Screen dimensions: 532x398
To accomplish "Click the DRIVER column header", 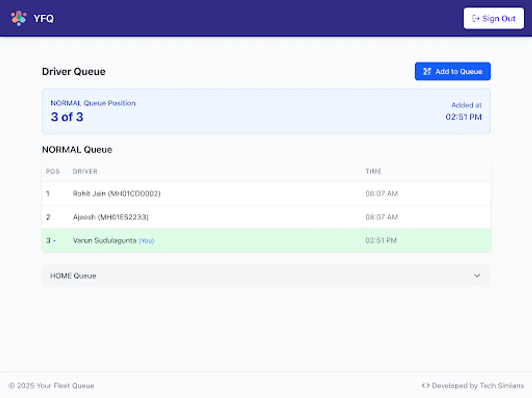I will tap(85, 171).
